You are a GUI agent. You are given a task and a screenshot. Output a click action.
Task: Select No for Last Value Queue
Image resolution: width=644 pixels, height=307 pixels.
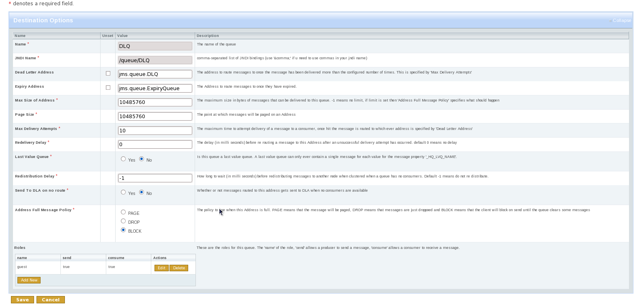(142, 159)
